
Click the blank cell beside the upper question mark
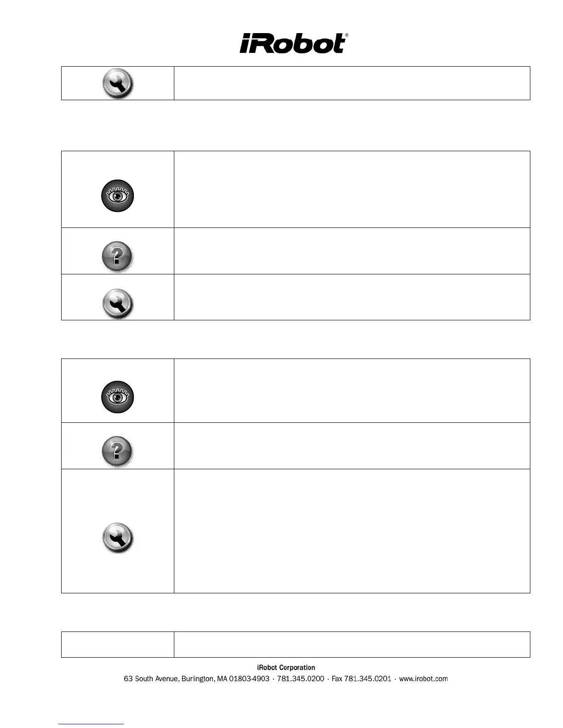point(352,251)
